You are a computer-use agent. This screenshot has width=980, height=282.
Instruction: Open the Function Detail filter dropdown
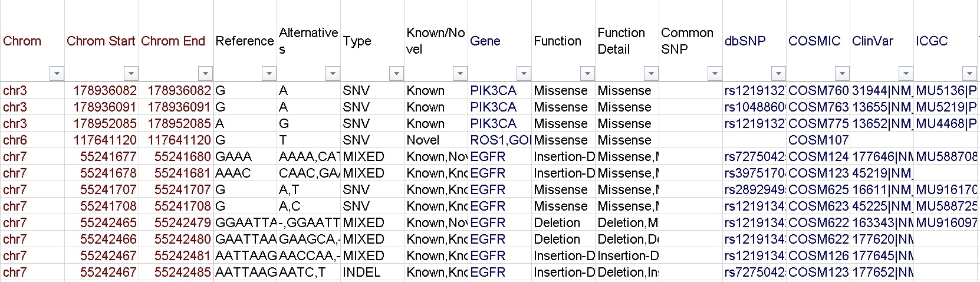[651, 74]
